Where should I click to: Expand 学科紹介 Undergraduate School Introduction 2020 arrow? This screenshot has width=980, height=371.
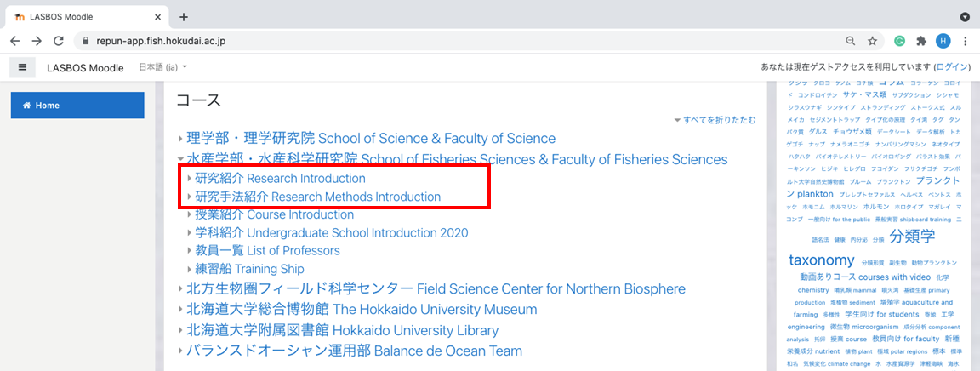click(190, 233)
